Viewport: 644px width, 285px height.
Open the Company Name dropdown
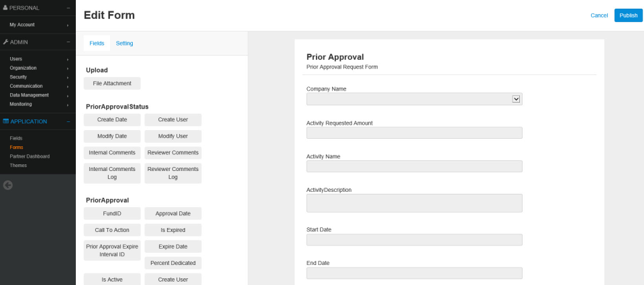tap(516, 99)
